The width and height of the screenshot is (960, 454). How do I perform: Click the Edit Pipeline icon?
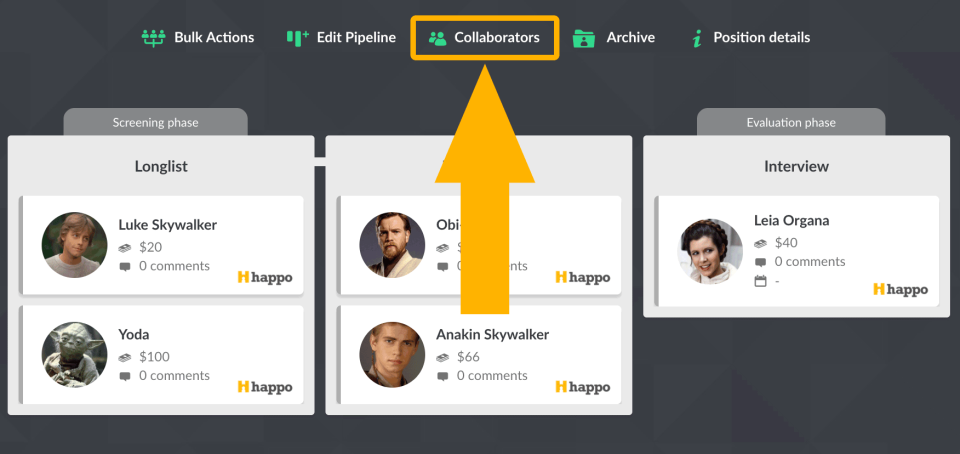pos(297,38)
